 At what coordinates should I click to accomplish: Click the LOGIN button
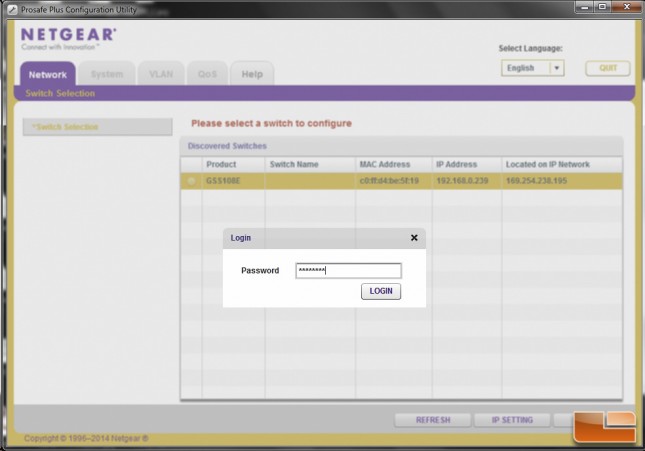[381, 291]
